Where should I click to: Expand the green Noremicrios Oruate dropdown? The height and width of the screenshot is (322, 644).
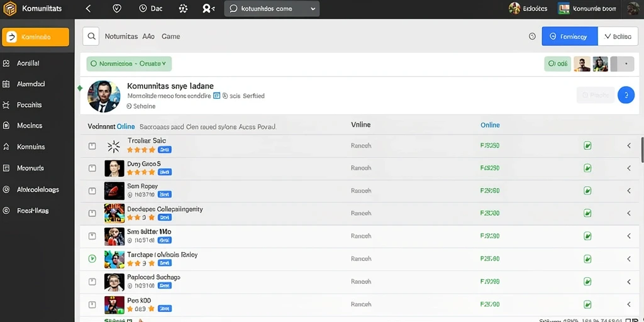coord(129,64)
